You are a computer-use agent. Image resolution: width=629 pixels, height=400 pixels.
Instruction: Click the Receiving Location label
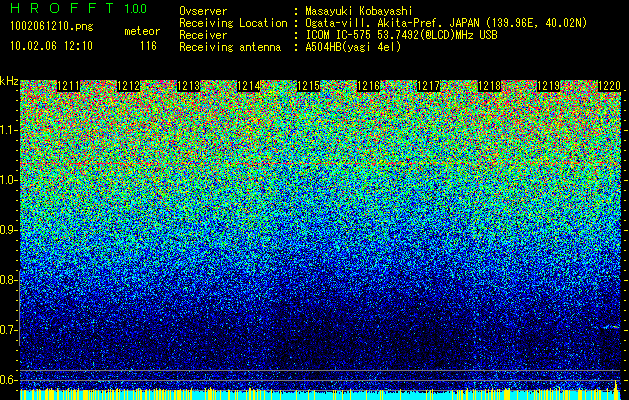tap(233, 23)
